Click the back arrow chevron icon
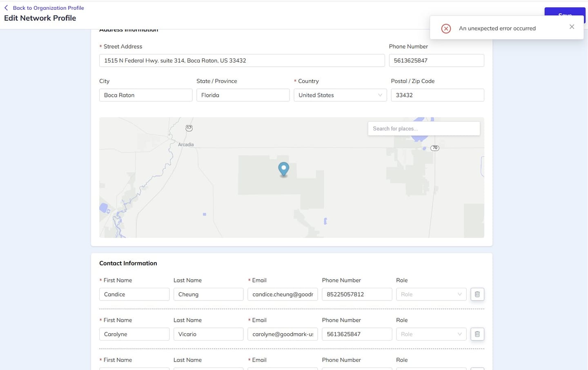 6,8
